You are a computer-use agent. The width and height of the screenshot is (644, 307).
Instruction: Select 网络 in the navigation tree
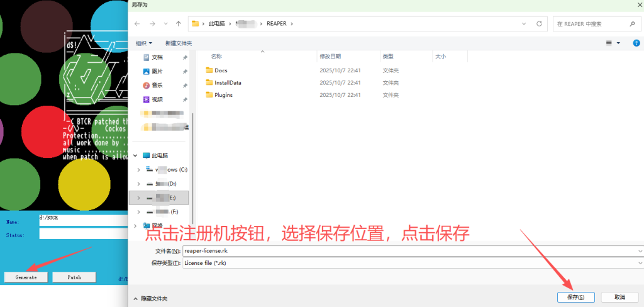157,226
